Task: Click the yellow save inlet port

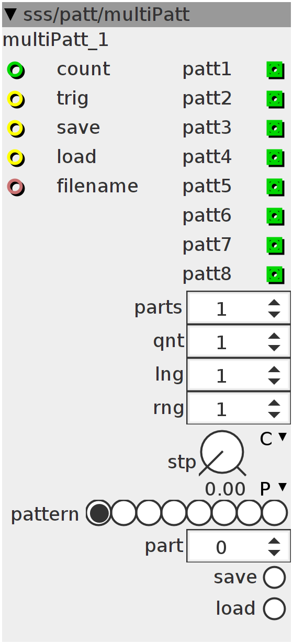Action: click(x=16, y=128)
